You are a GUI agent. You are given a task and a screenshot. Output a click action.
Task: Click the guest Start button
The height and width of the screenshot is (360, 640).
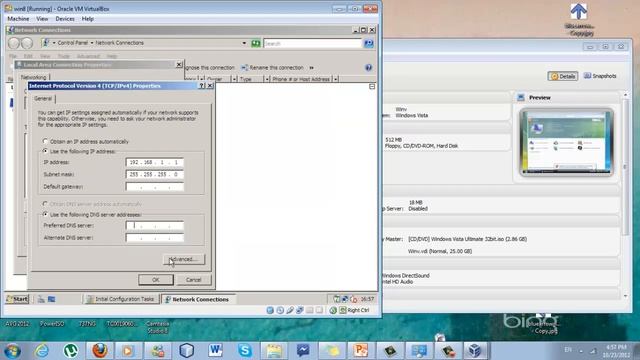pos(17,299)
